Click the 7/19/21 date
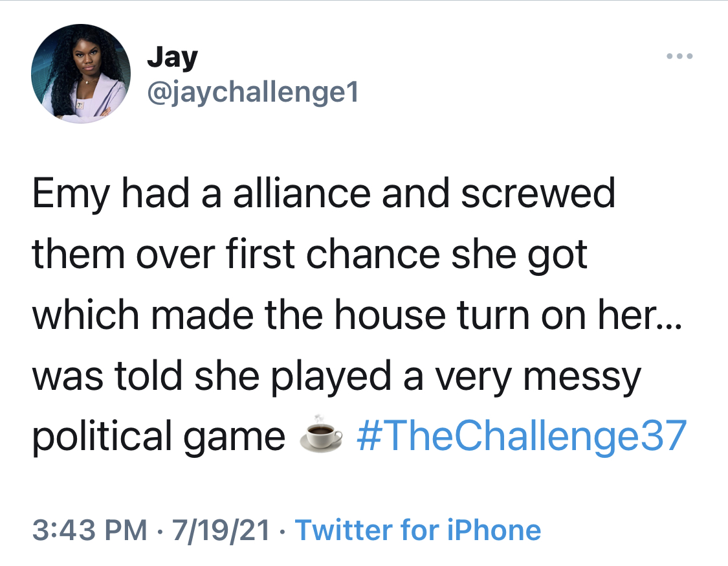728x566 pixels. pyautogui.click(x=221, y=530)
